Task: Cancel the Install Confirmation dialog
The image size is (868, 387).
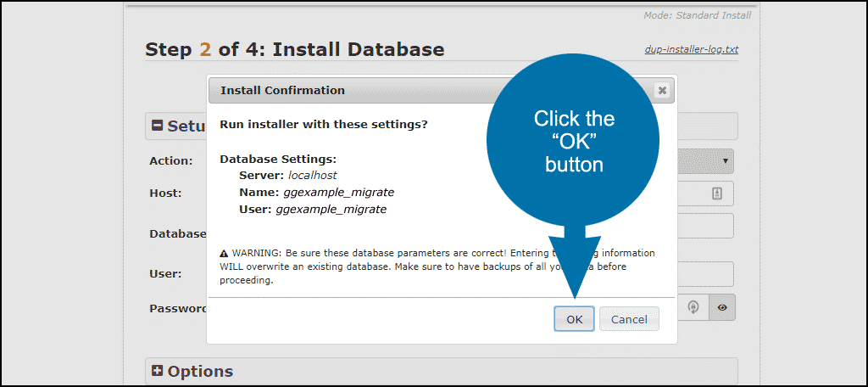Action: [629, 319]
